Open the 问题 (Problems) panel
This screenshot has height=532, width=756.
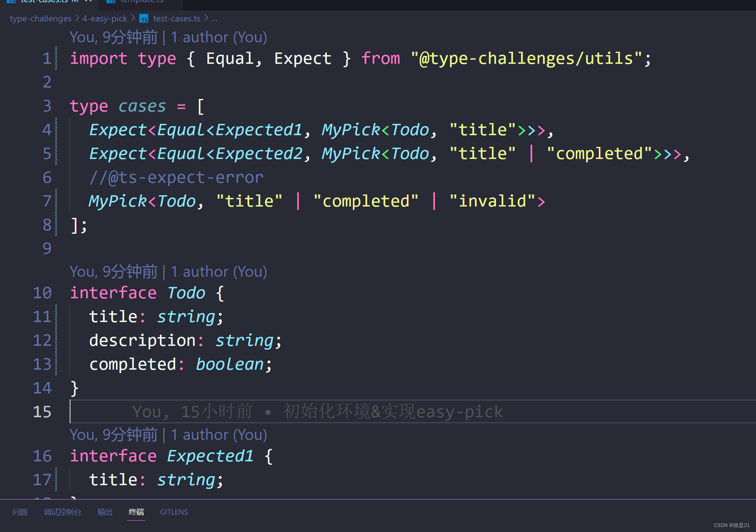(20, 512)
